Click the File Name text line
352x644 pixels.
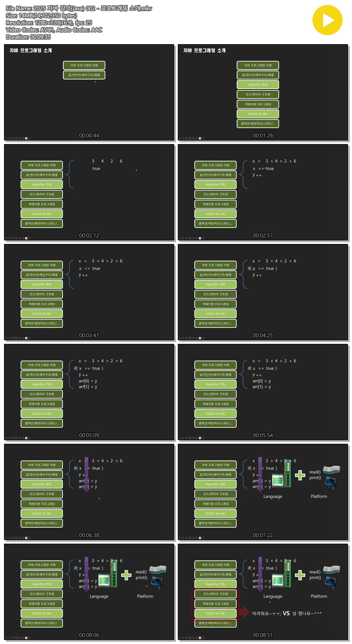79,8
